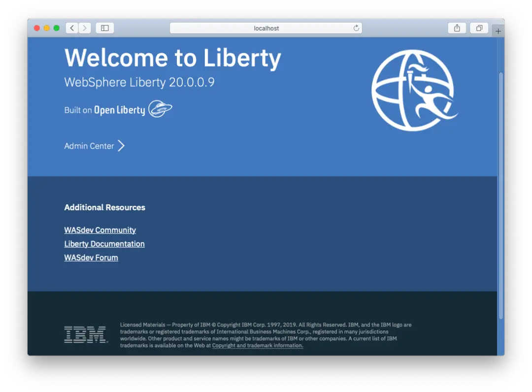Click the chevron next to Admin Center

(x=121, y=146)
